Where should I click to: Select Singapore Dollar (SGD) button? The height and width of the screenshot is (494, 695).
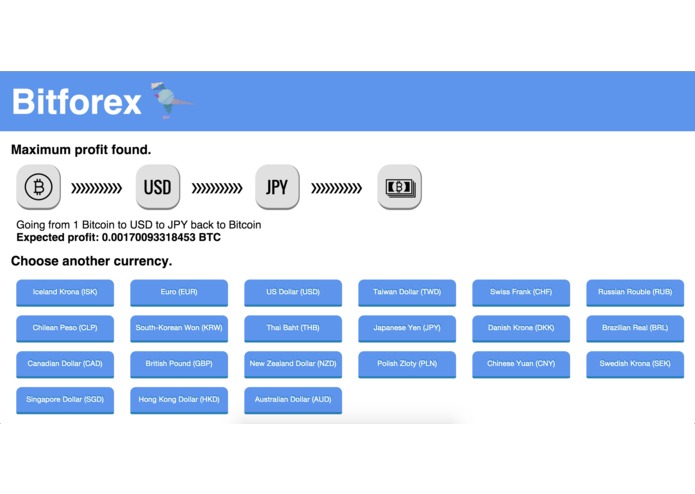[65, 400]
